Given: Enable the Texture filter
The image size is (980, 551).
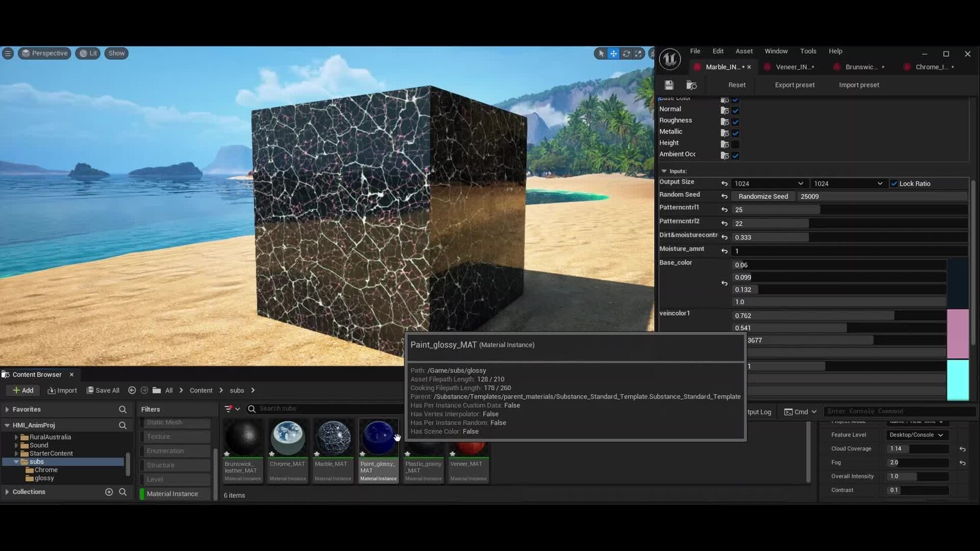Looking at the screenshot, I should tap(175, 437).
